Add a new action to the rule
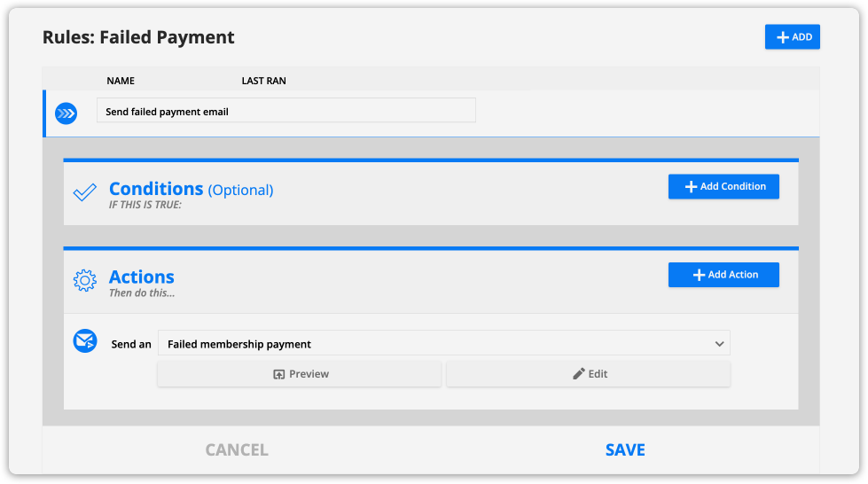This screenshot has width=868, height=484. coord(723,275)
